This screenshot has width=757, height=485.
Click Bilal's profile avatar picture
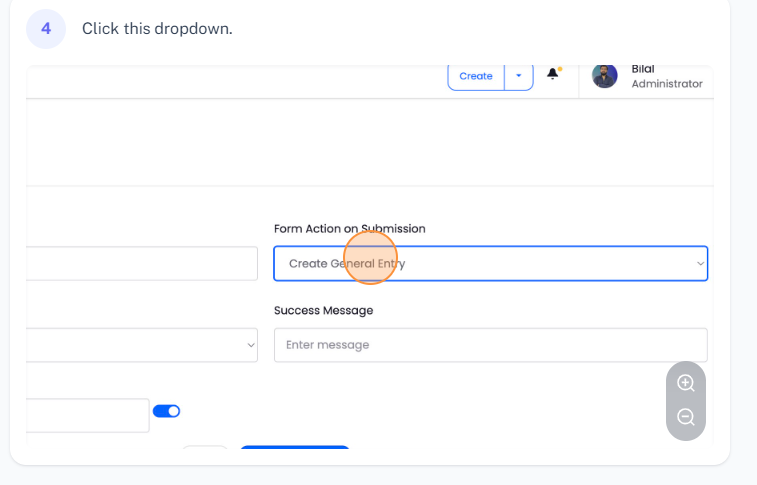[x=604, y=76]
